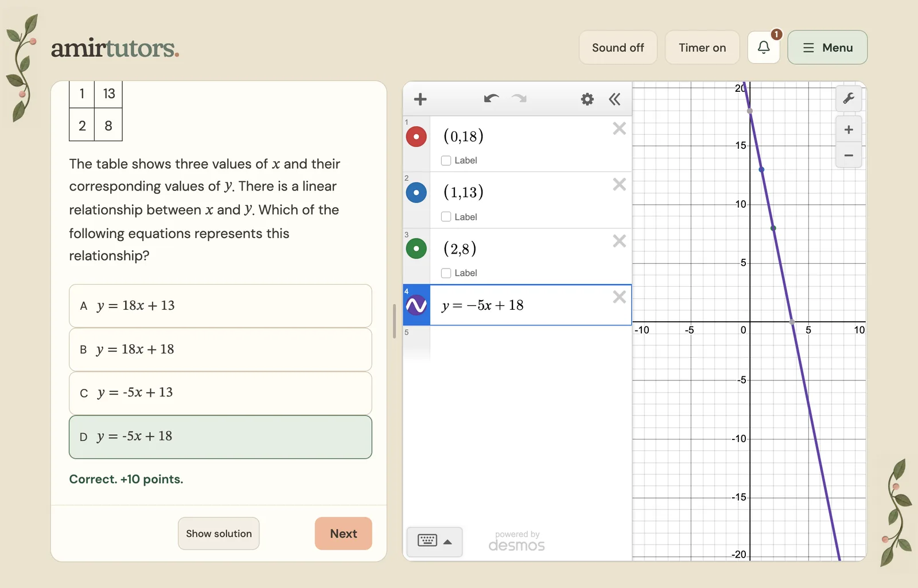Open notifications bell
Image resolution: width=918 pixels, height=588 pixels.
tap(764, 47)
